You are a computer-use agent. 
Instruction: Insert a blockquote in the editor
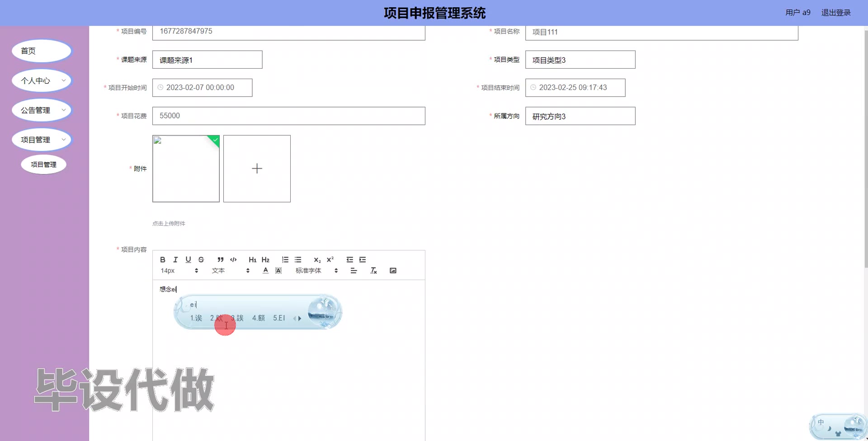click(221, 260)
